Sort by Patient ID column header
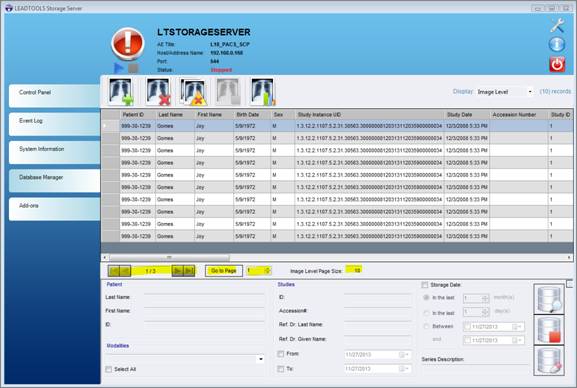Screen dimensions: 577x388 tap(138, 114)
